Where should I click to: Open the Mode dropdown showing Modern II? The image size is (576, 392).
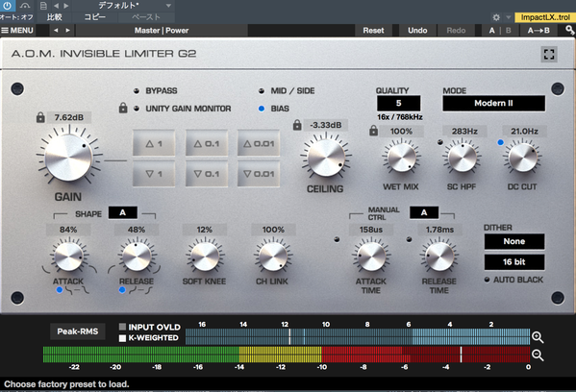[493, 103]
